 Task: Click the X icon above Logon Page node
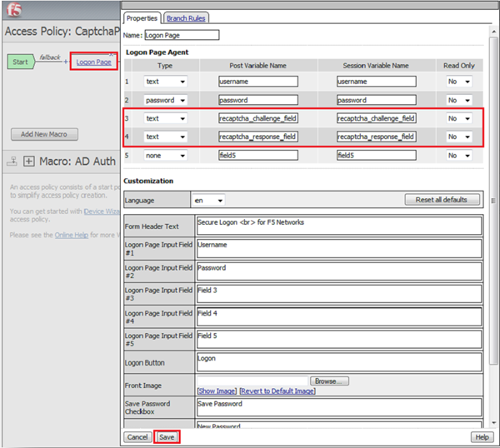click(x=111, y=54)
